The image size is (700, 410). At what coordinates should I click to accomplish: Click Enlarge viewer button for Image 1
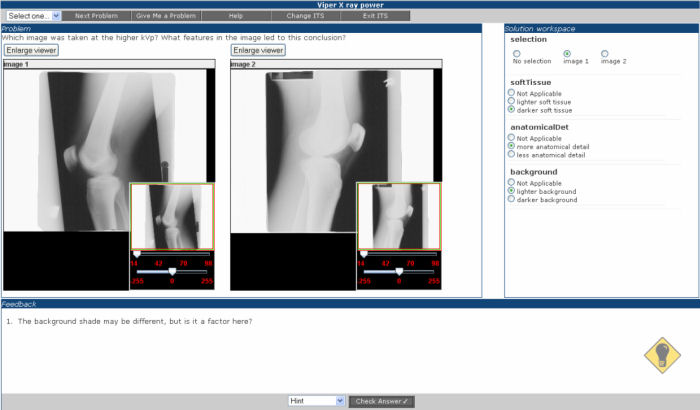pyautogui.click(x=32, y=50)
